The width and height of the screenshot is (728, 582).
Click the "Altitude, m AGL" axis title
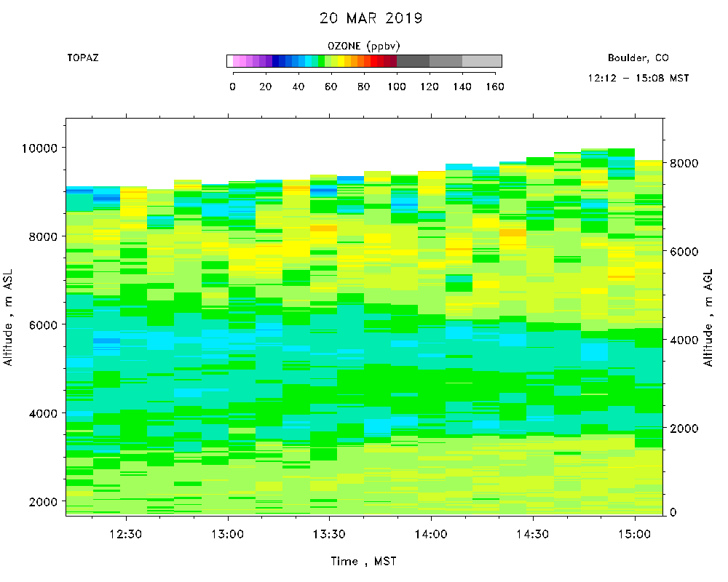708,318
